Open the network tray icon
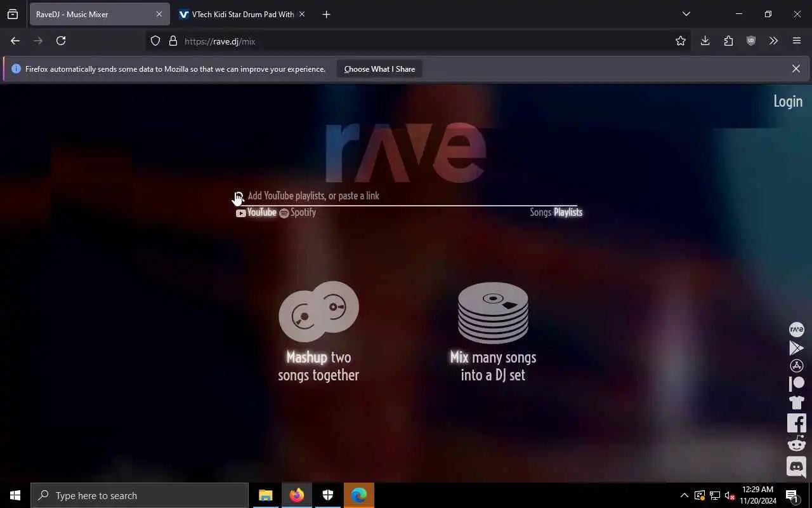The height and width of the screenshot is (508, 812). [x=714, y=495]
